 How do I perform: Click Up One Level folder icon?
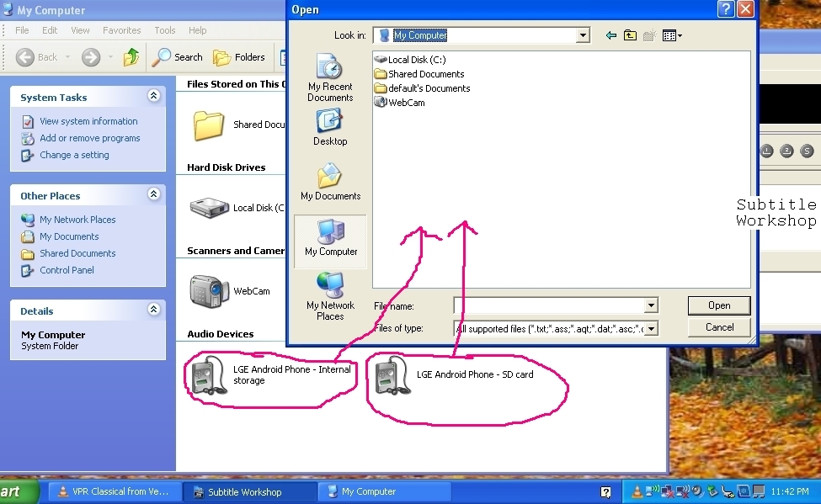pos(630,35)
